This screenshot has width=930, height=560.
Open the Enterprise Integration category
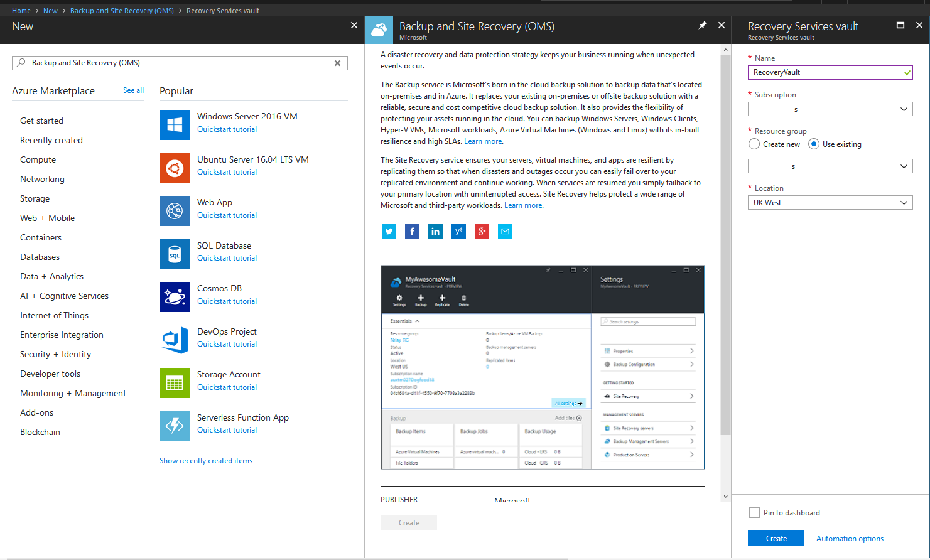[62, 335]
